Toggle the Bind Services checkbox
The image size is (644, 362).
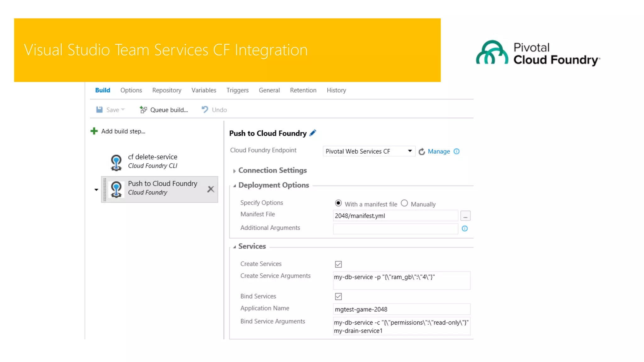coord(338,296)
